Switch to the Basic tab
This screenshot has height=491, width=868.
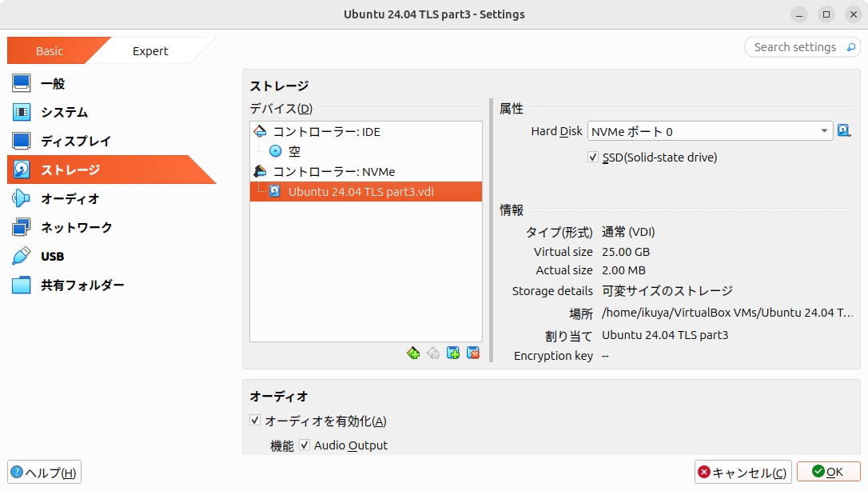coord(50,51)
